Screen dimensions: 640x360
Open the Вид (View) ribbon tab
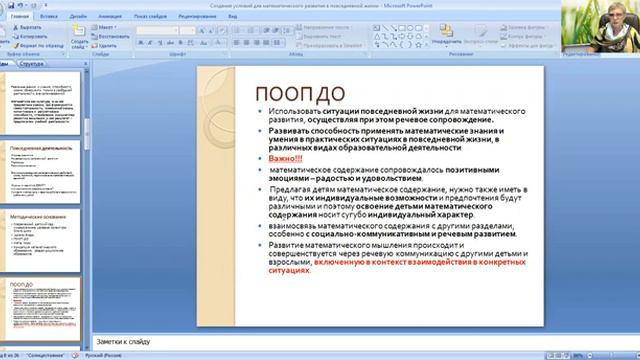(x=233, y=16)
